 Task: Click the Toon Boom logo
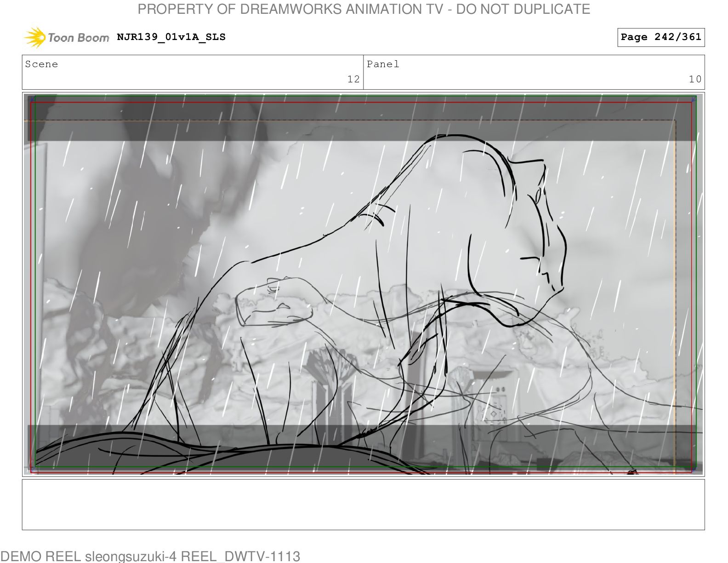tap(66, 37)
